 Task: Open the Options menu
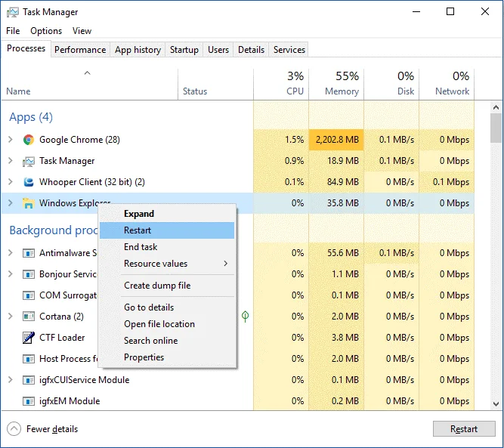46,31
